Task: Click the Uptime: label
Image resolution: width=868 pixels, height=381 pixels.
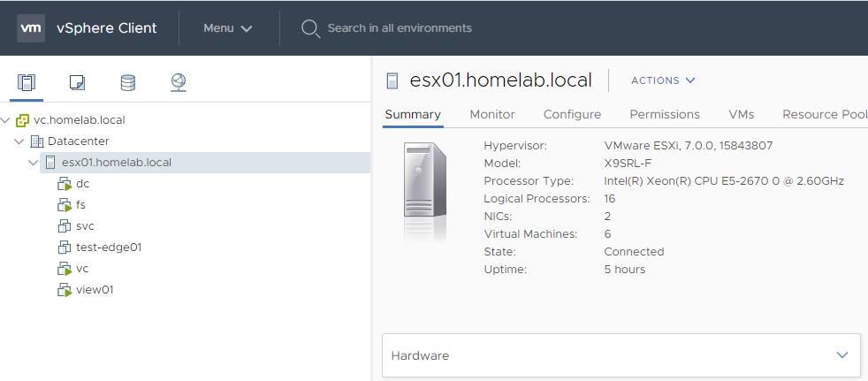Action: (506, 270)
